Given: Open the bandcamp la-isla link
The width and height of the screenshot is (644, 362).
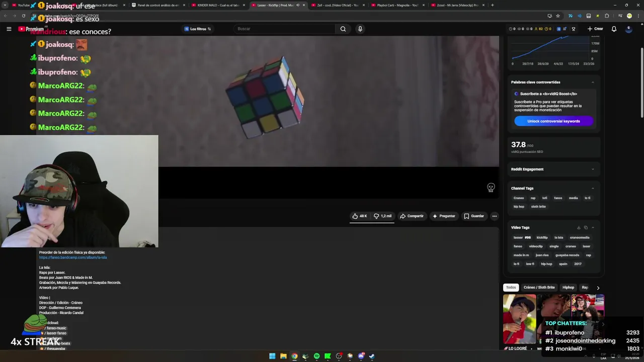Looking at the screenshot, I should point(73,257).
